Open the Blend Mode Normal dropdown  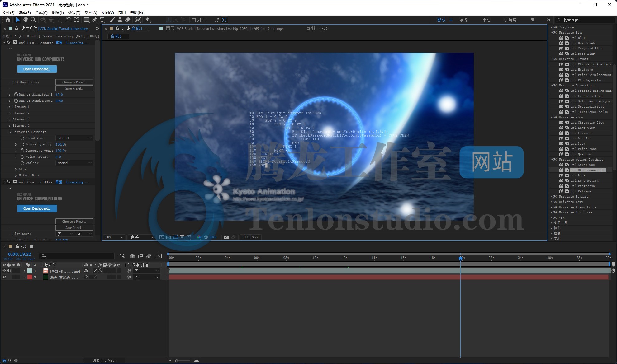pos(74,138)
